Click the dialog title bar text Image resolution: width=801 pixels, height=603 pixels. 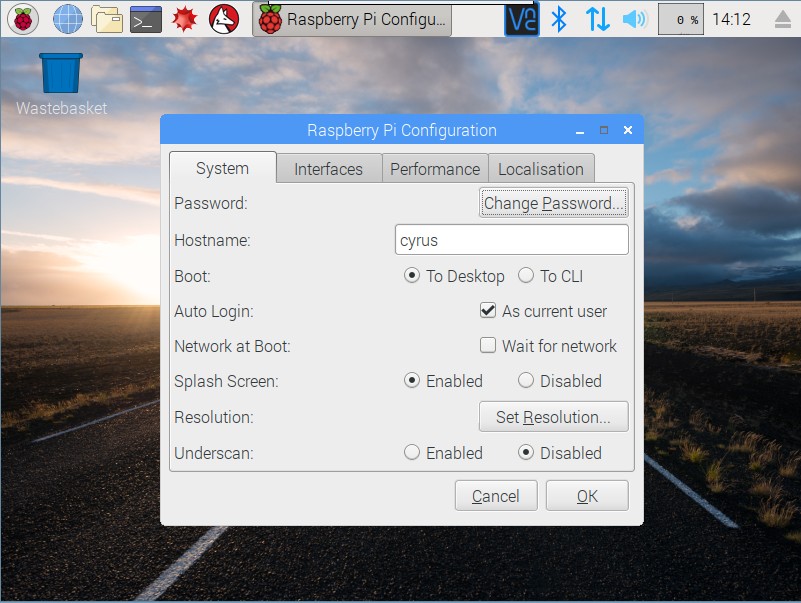click(x=402, y=130)
